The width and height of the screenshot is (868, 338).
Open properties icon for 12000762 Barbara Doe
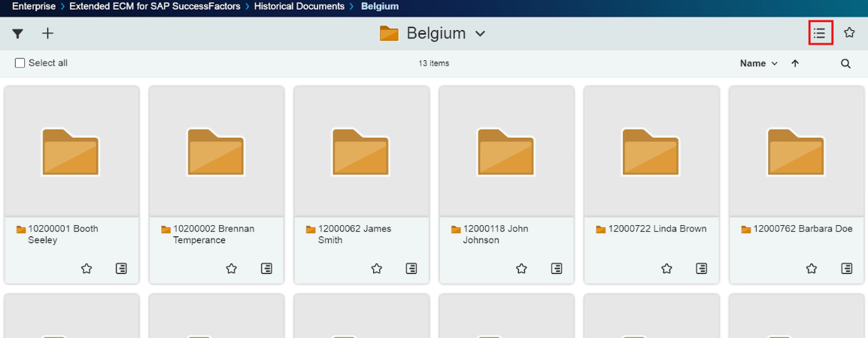(x=847, y=269)
